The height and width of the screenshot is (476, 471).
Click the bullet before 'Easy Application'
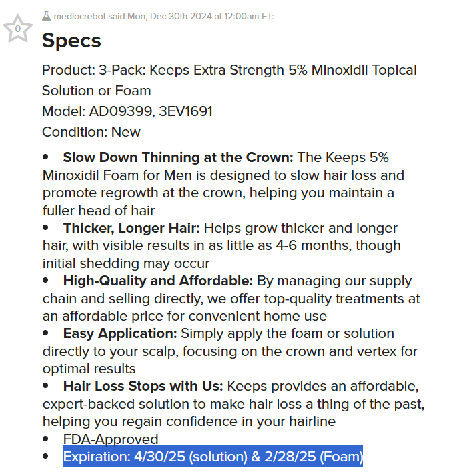coord(46,333)
